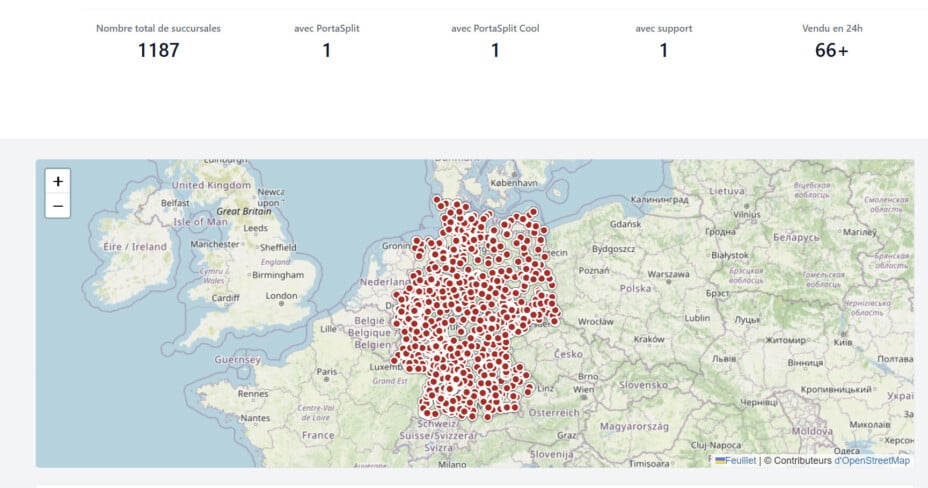Click the Polska country label
928x488 pixels.
[x=635, y=288]
